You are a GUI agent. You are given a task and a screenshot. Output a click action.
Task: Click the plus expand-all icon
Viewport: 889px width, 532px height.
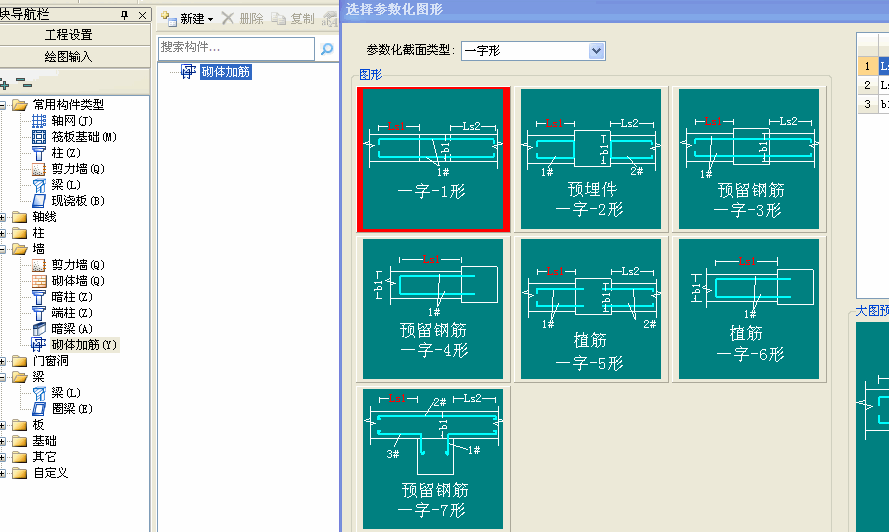tap(4, 85)
